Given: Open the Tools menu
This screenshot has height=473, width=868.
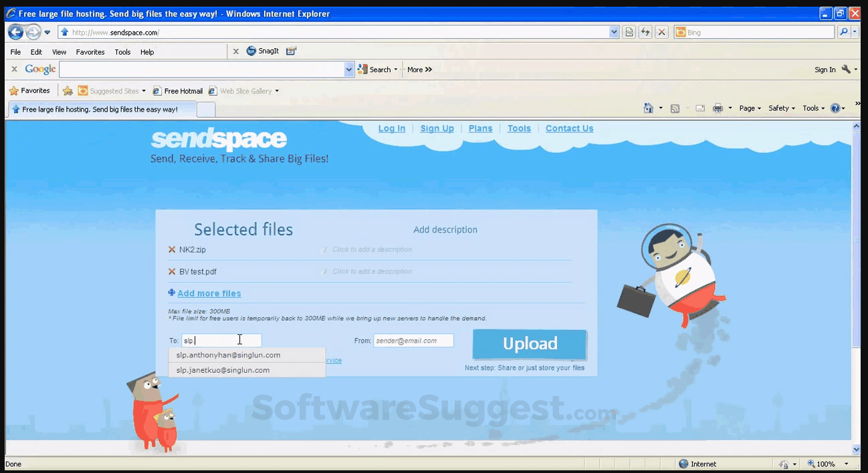Looking at the screenshot, I should click(x=122, y=51).
